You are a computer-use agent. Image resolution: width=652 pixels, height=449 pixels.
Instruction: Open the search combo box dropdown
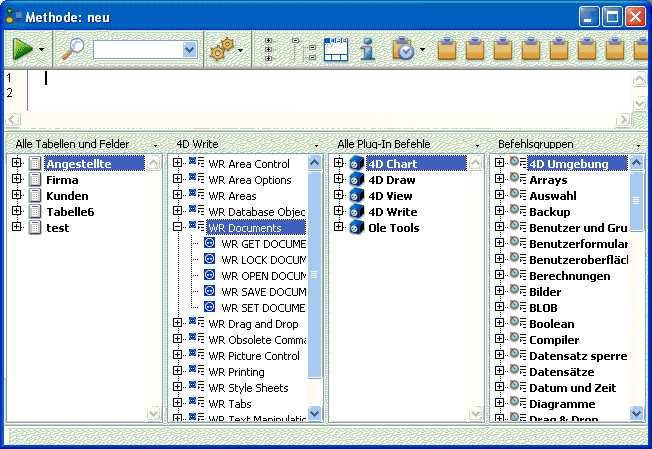(x=189, y=49)
